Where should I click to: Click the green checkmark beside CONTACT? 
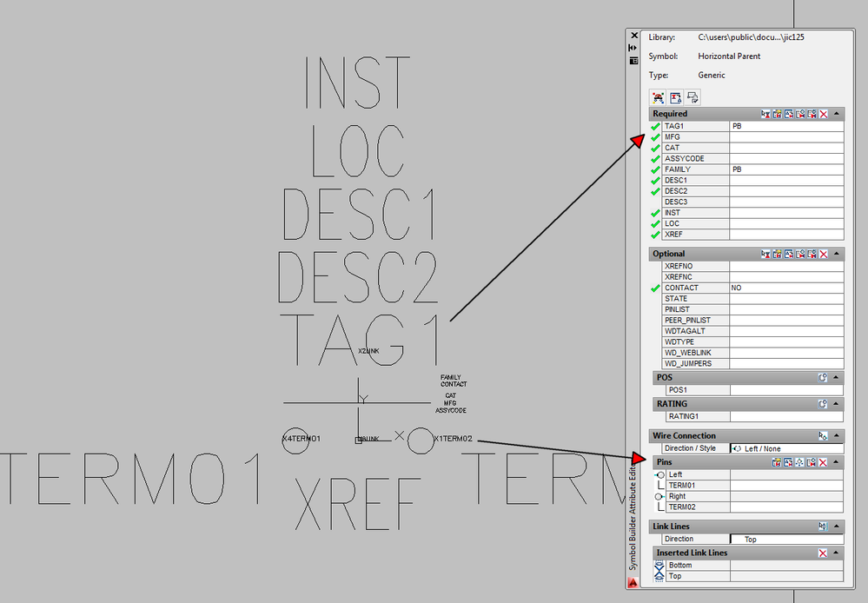point(655,288)
